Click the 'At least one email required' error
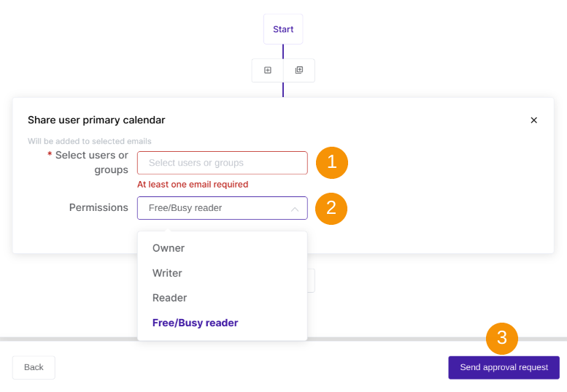 pyautogui.click(x=193, y=185)
